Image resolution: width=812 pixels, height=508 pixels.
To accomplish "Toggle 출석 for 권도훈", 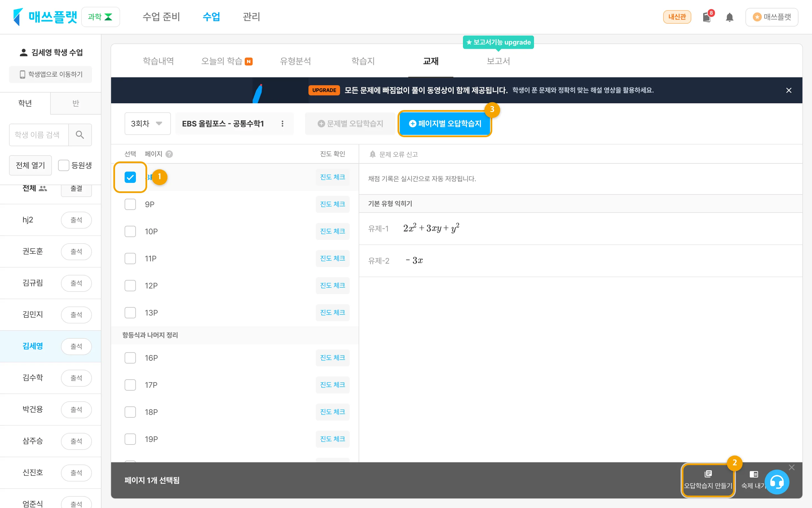I will [76, 252].
